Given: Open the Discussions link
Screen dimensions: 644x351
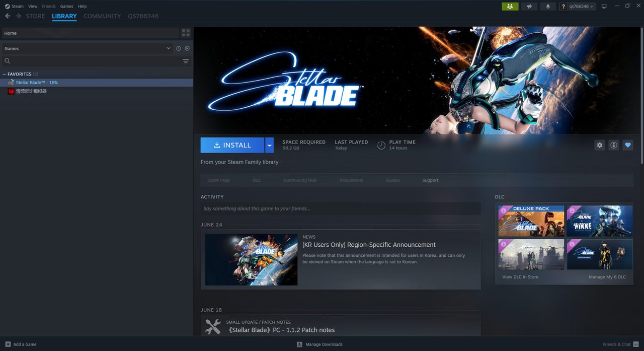Looking at the screenshot, I should pyautogui.click(x=351, y=180).
